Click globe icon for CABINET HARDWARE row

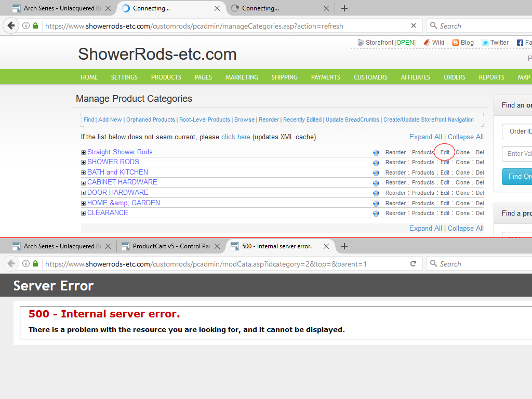pos(376,183)
